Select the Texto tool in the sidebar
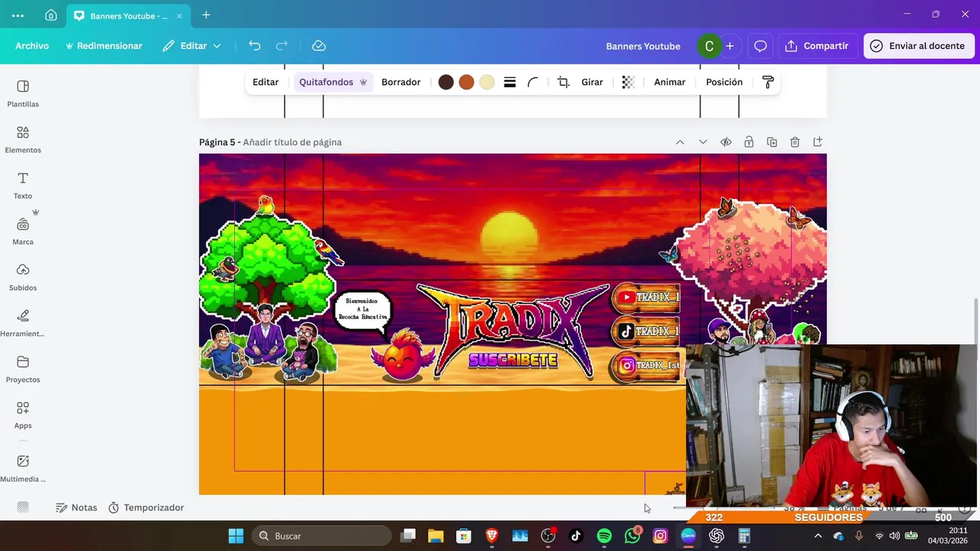Screen dimensions: 980x551 [23, 185]
